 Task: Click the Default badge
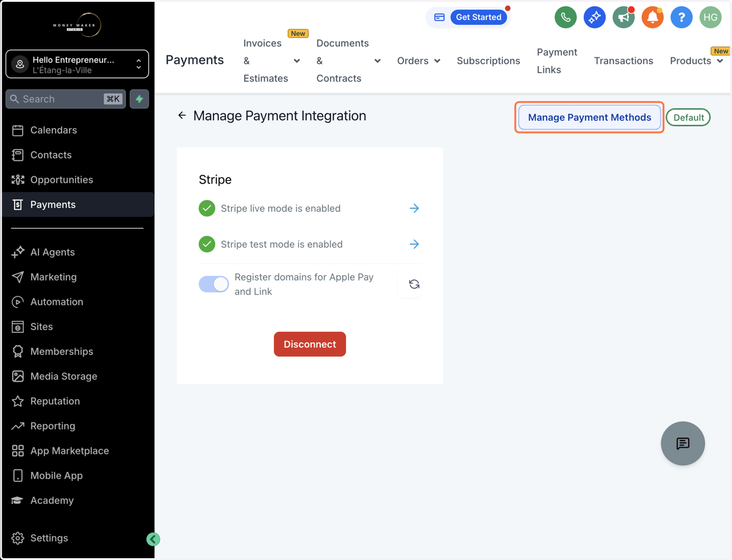689,117
